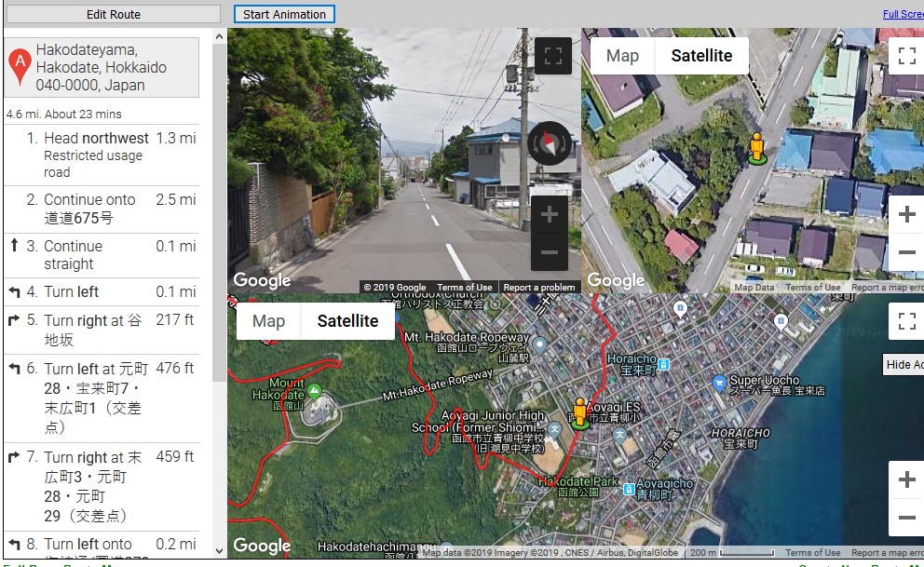The image size is (924, 567).
Task: Click the Mount Hakodate summit marker
Action: click(x=315, y=390)
